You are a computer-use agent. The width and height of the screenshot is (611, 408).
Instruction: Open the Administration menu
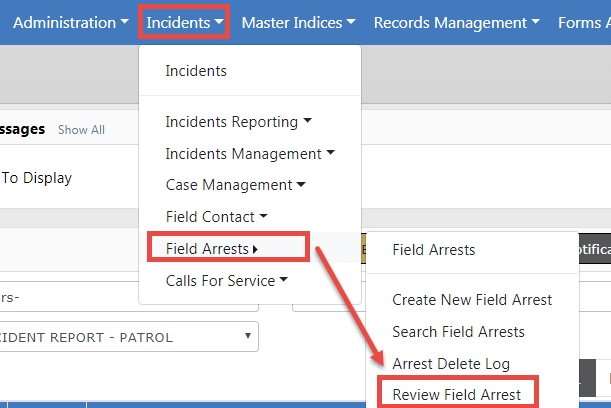click(70, 22)
